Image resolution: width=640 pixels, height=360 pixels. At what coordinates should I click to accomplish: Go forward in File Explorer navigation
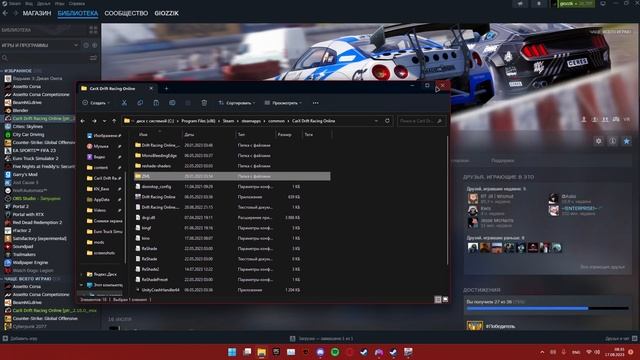[94, 121]
